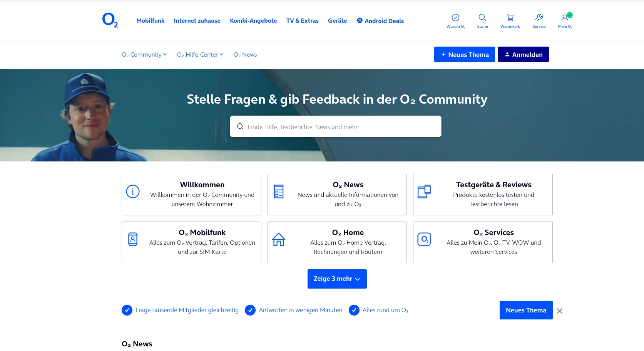Open the Internet zuhause menu

pos(197,21)
